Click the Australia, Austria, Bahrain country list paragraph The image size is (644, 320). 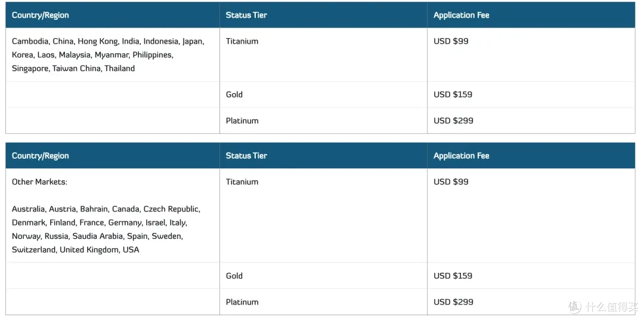tap(106, 229)
